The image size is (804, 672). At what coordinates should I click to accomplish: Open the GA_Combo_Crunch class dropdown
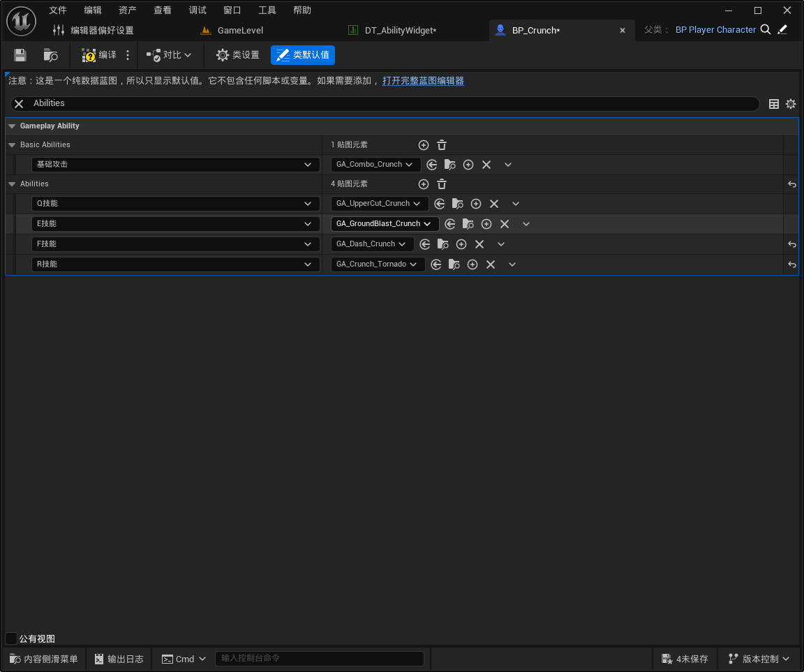(375, 165)
